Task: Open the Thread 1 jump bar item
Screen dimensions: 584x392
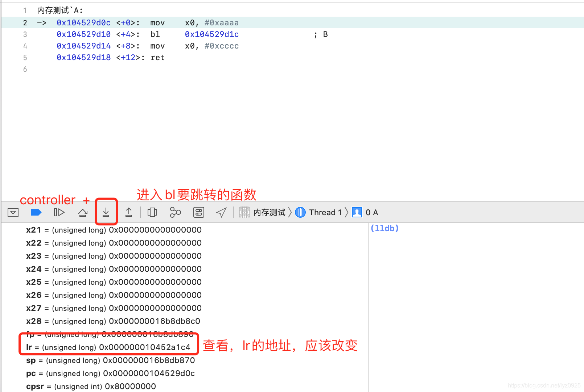Action: [x=325, y=212]
